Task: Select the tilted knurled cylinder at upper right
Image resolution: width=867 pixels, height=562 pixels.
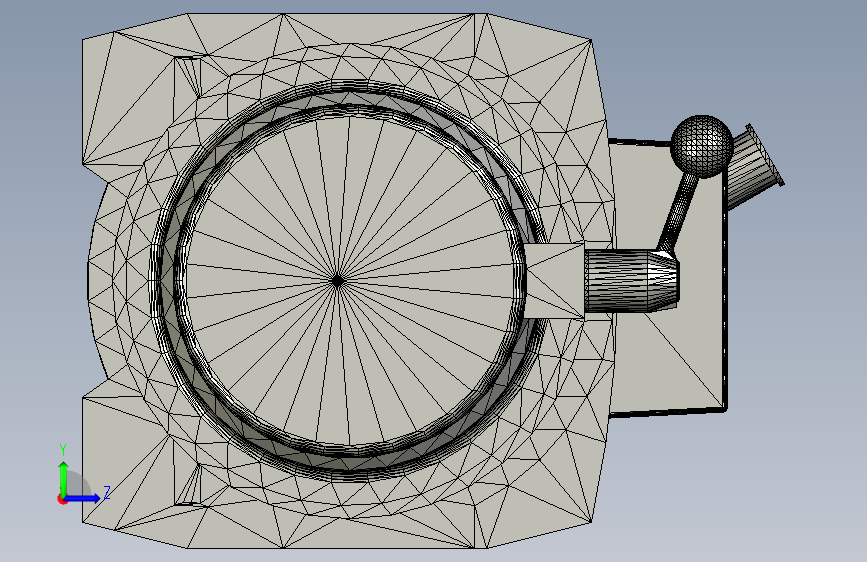Action: tap(754, 168)
